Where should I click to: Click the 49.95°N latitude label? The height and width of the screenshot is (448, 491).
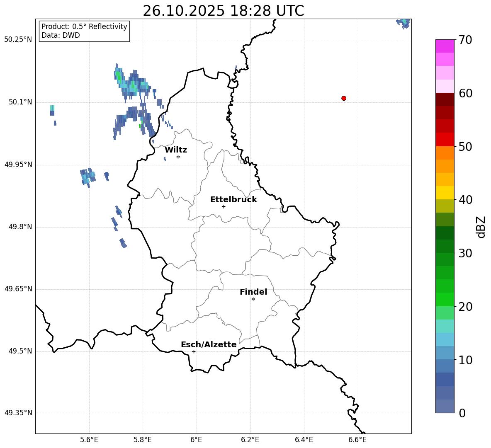tap(18, 164)
